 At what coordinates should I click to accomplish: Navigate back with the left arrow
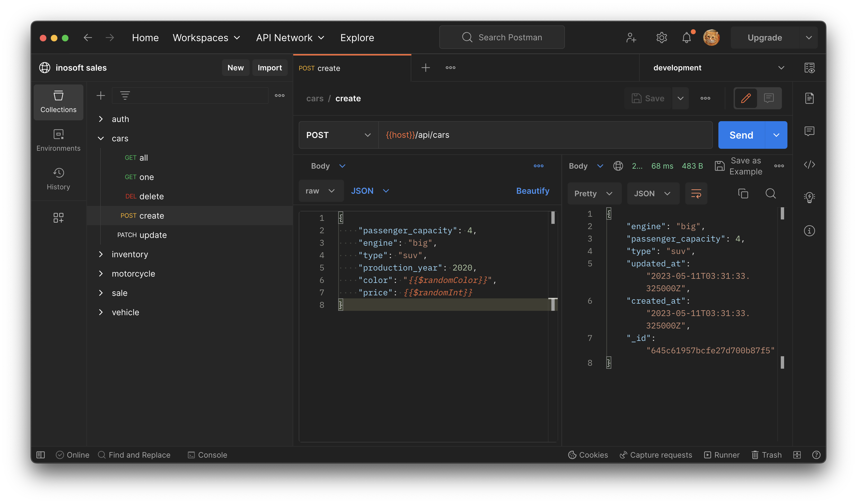88,38
